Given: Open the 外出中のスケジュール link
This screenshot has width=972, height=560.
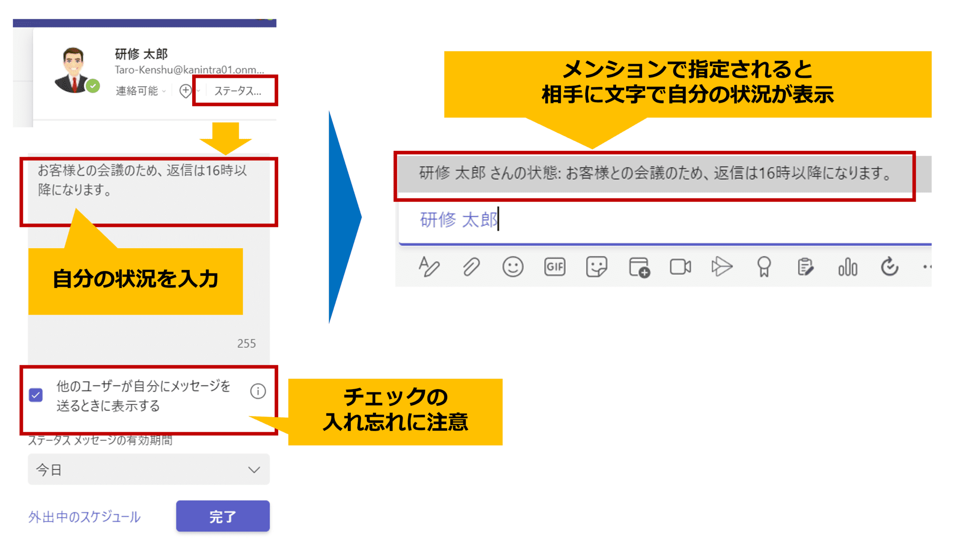Looking at the screenshot, I should coord(84,517).
